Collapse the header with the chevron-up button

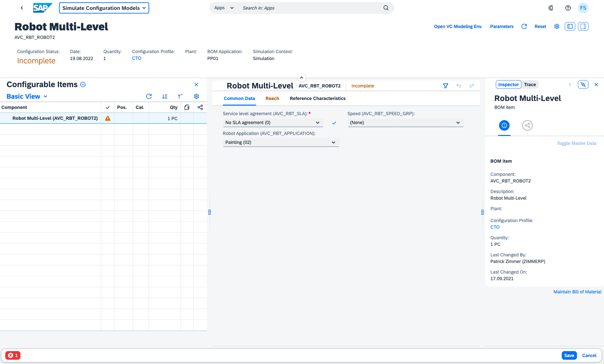pos(301,78)
